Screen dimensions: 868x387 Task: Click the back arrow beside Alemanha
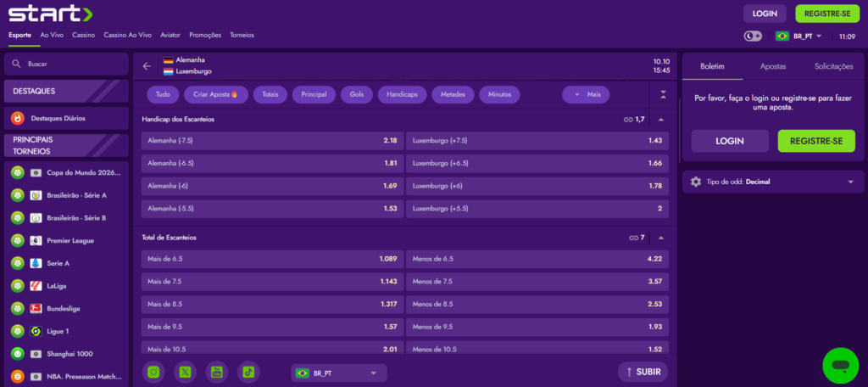[147, 65]
